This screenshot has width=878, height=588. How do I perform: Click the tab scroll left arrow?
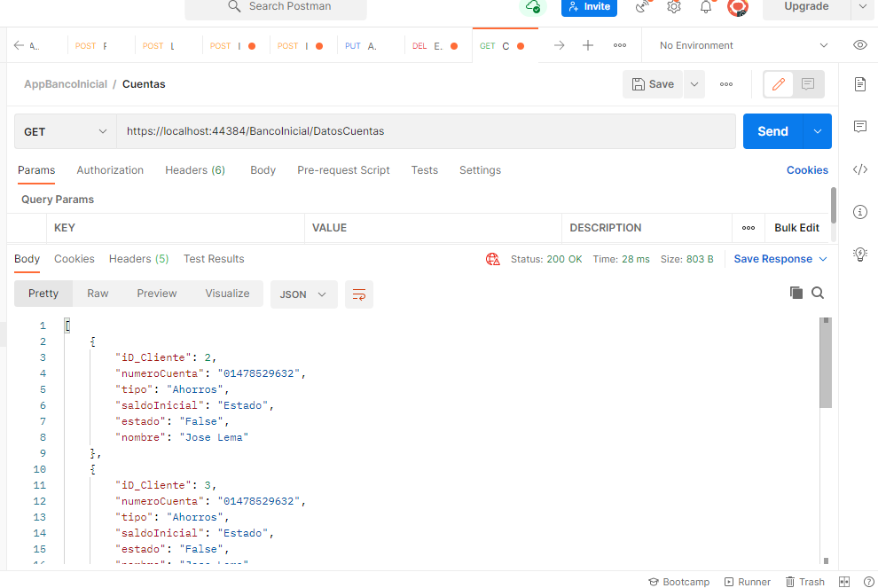[19, 45]
